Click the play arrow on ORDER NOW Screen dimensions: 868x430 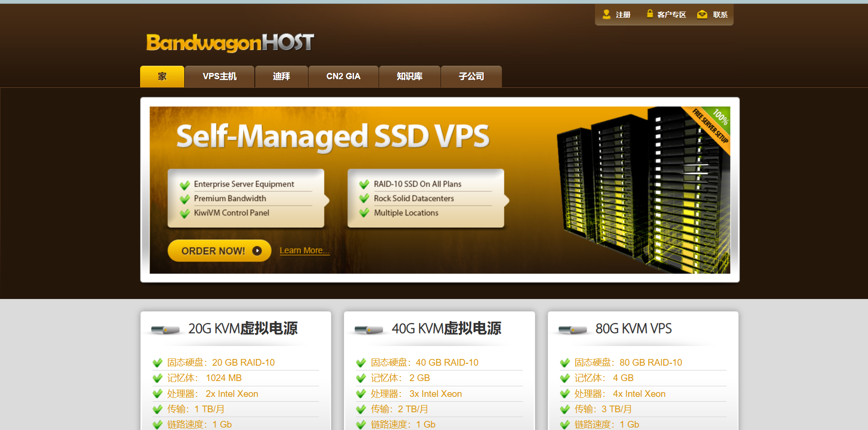(257, 251)
